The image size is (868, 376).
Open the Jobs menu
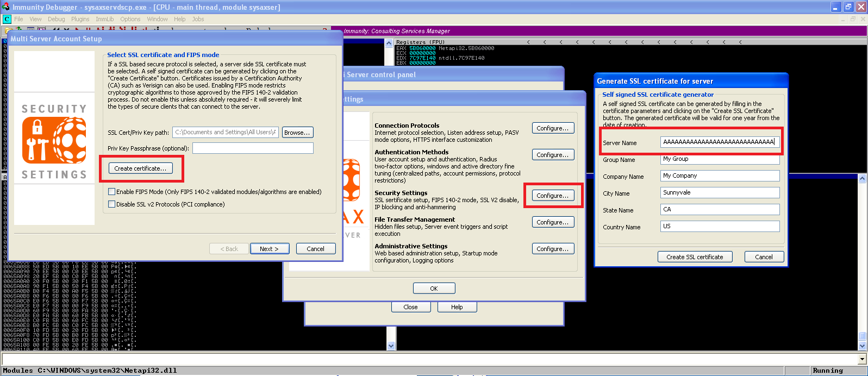[x=198, y=19]
